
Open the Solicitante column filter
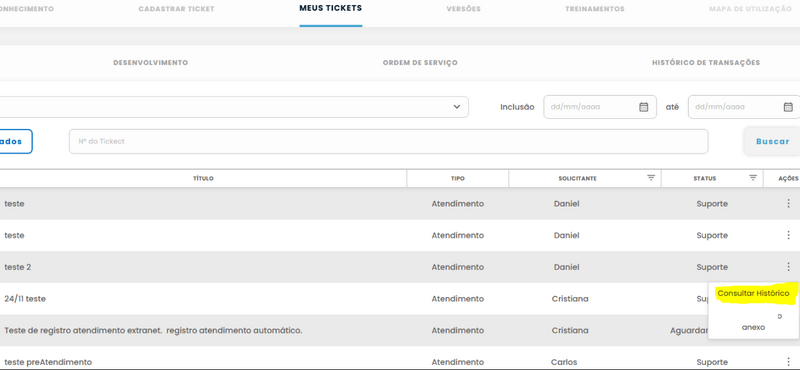click(651, 178)
